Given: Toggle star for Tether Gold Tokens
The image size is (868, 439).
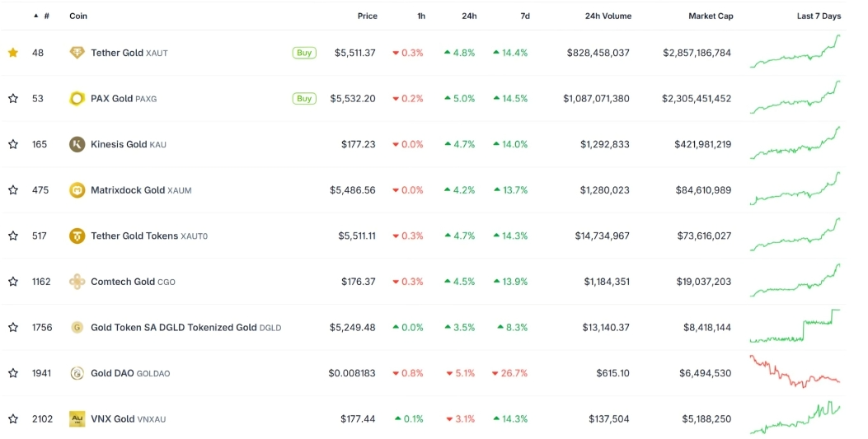Looking at the screenshot, I should coord(12,236).
